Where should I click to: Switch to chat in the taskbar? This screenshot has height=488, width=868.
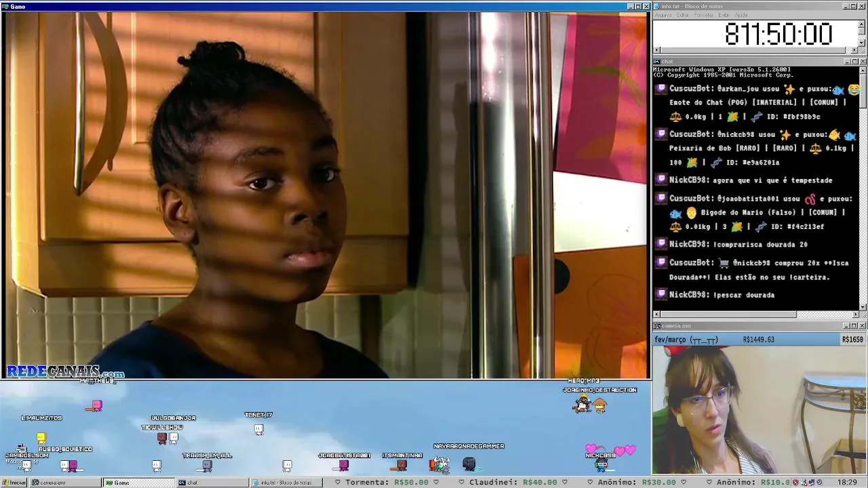tap(212, 483)
